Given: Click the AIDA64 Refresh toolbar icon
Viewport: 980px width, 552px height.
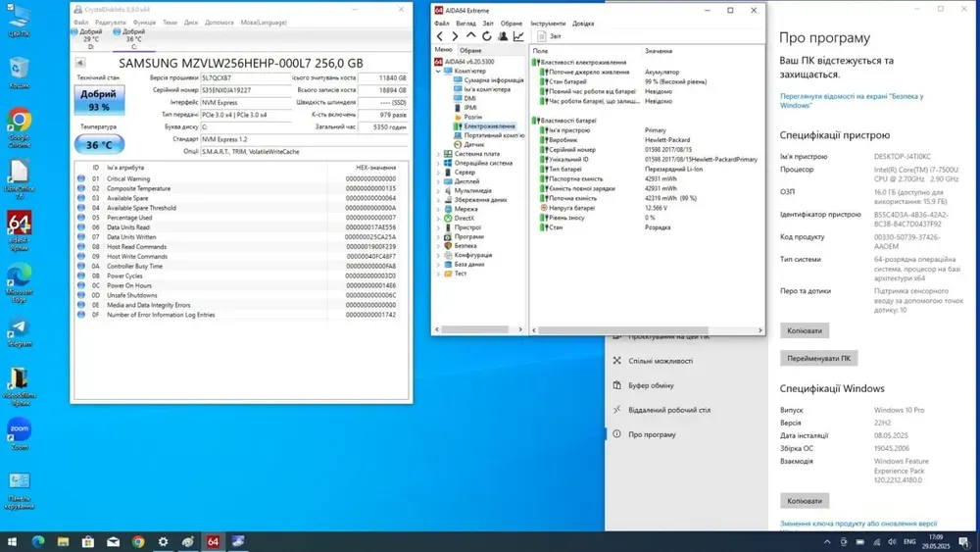Looking at the screenshot, I should pos(486,36).
